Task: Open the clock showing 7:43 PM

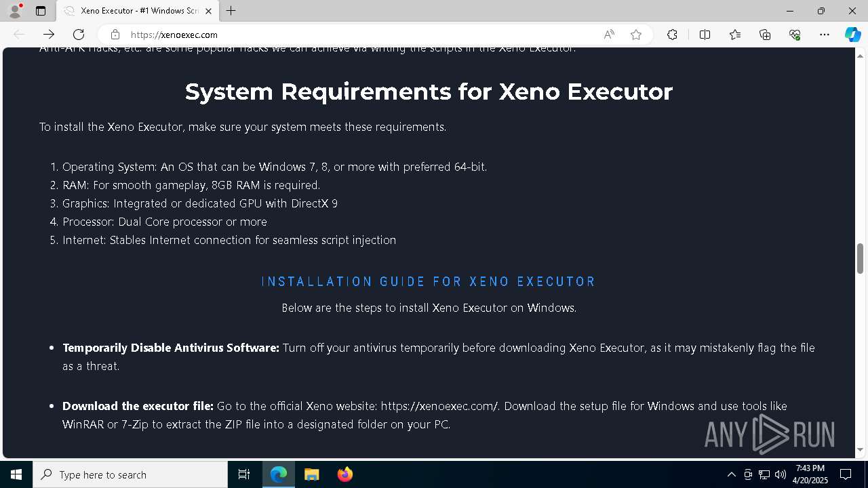Action: click(812, 474)
